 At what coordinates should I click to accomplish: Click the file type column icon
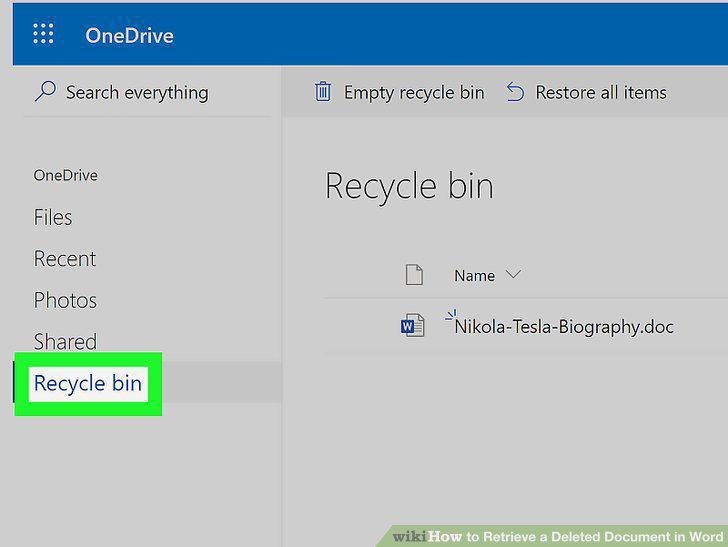(414, 274)
